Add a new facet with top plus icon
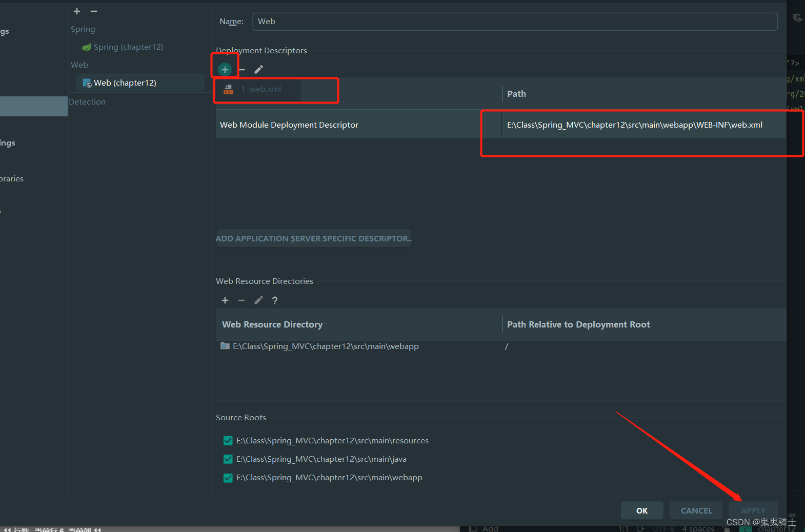 [x=77, y=11]
